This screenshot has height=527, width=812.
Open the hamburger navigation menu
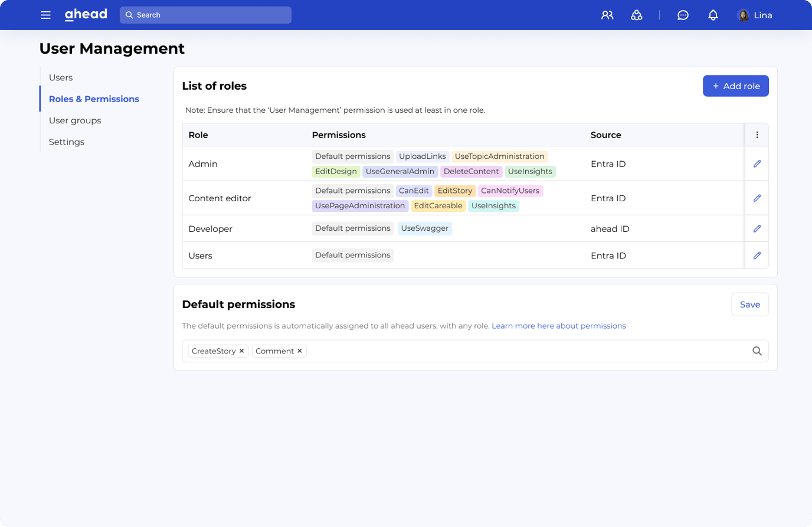pos(45,15)
